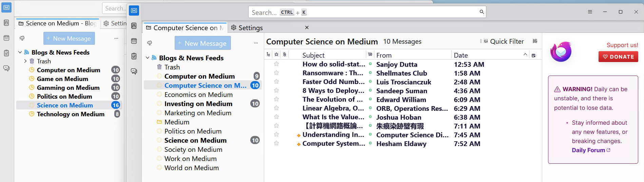The image size is (644, 182).
Task: Click the DONATE button
Action: point(618,57)
